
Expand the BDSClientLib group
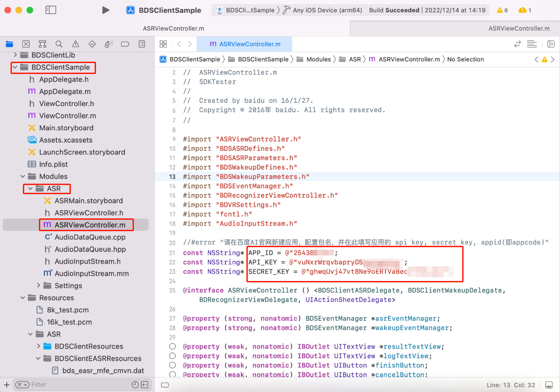(x=15, y=55)
